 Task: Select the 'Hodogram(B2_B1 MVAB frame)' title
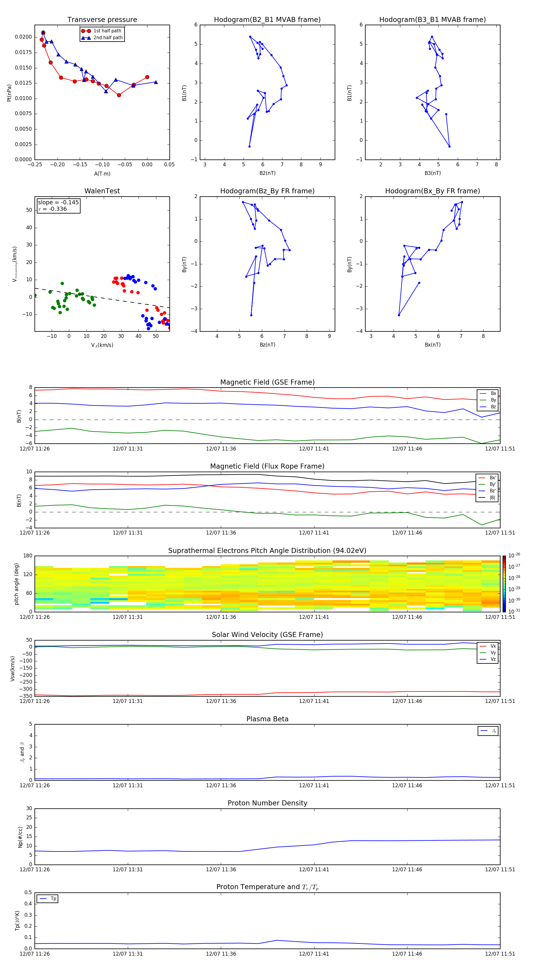pos(267,20)
